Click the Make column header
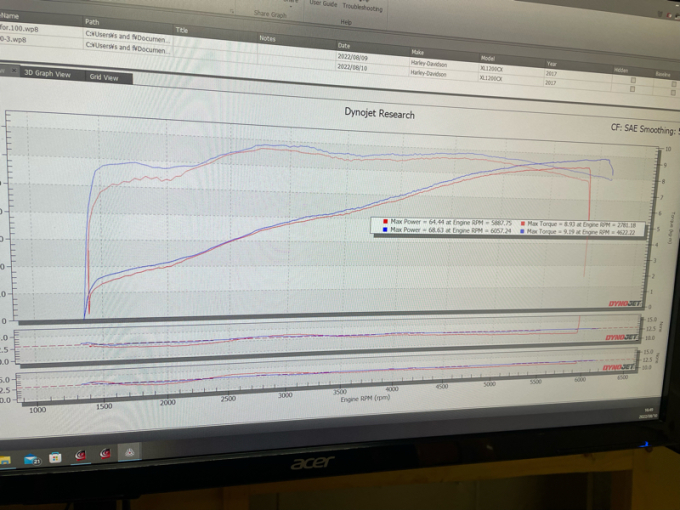The width and height of the screenshot is (680, 510). click(417, 52)
